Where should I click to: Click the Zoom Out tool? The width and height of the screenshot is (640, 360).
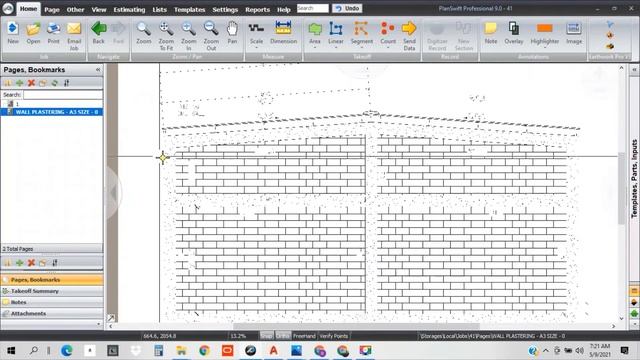click(x=211, y=36)
